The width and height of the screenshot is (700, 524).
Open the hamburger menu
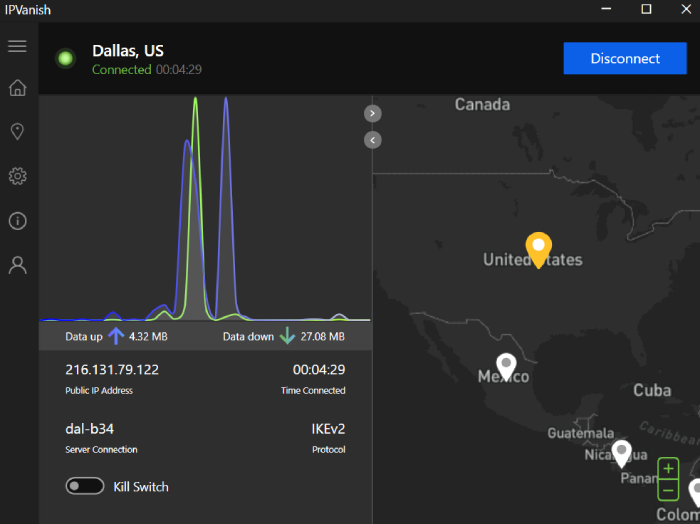17,46
